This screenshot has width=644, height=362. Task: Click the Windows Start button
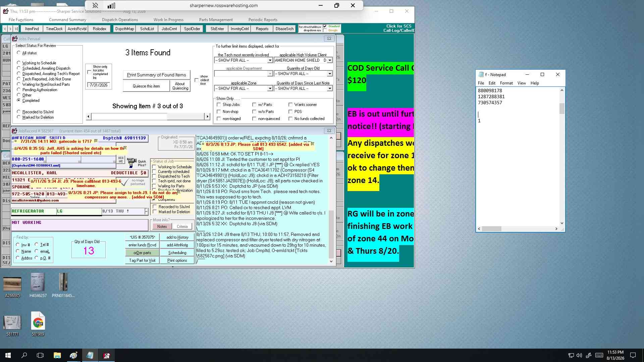(x=8, y=355)
